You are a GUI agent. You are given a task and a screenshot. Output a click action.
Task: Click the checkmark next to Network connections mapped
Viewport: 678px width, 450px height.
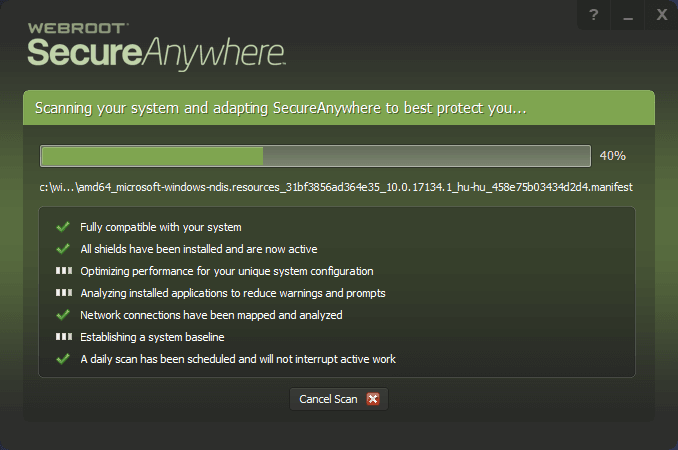point(63,315)
